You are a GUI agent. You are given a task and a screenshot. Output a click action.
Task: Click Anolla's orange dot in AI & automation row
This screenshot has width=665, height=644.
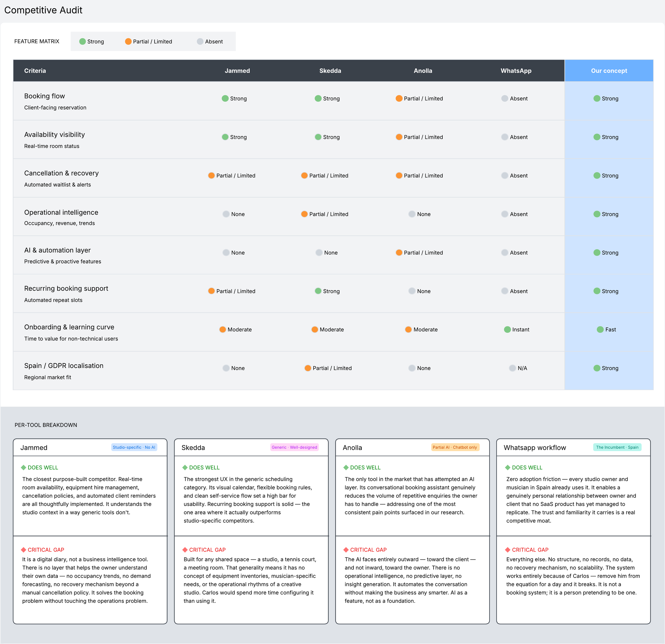[399, 252]
